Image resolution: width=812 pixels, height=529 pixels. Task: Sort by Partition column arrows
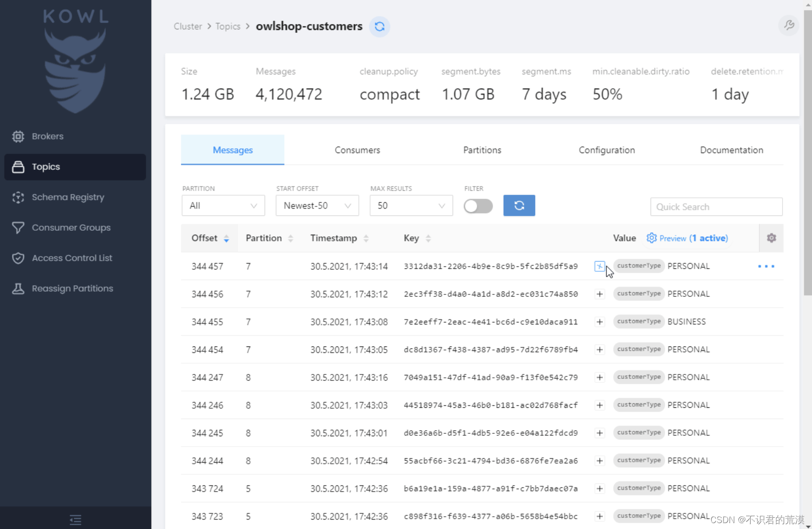[291, 238]
